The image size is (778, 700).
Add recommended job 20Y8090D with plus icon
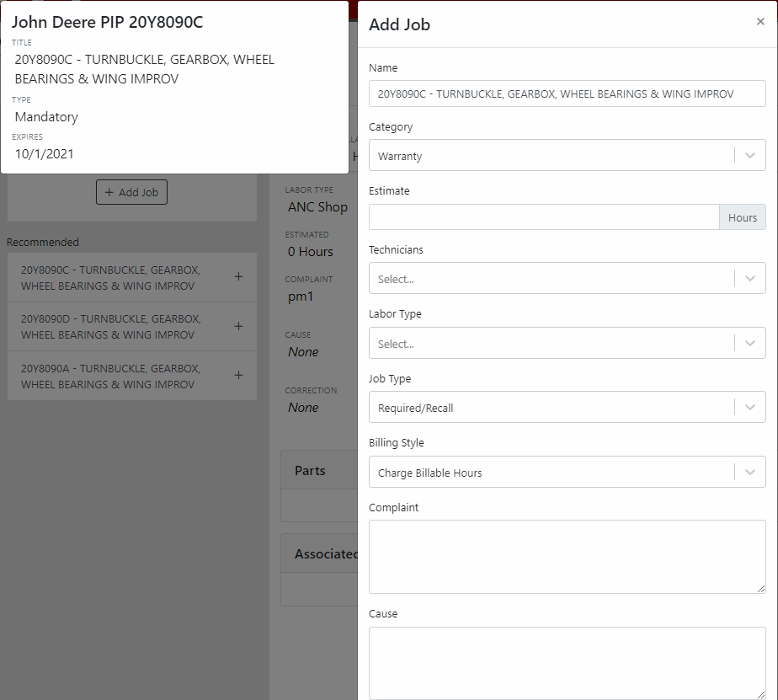pos(238,326)
